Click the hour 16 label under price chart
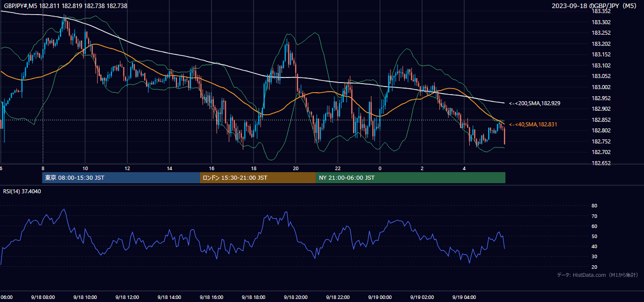644x302 pixels. [x=212, y=168]
